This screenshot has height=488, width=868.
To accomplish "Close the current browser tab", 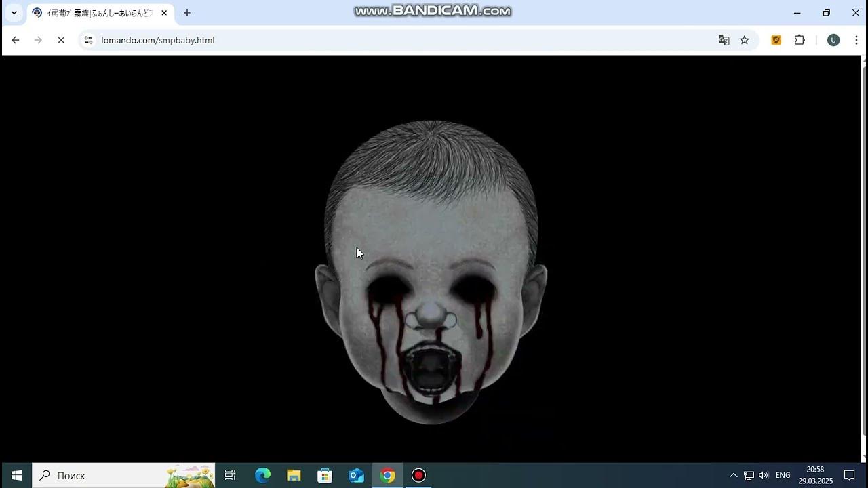I will click(x=164, y=13).
